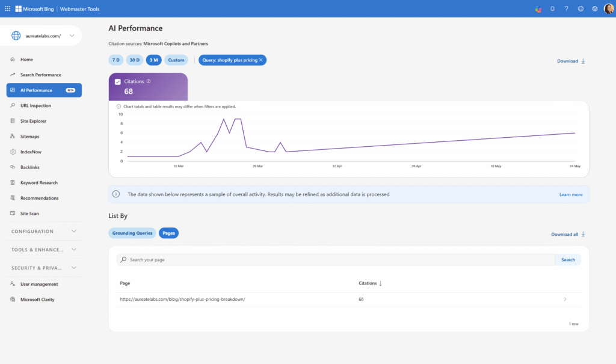
Task: Click the Microsoft Clarity icon
Action: (x=13, y=299)
